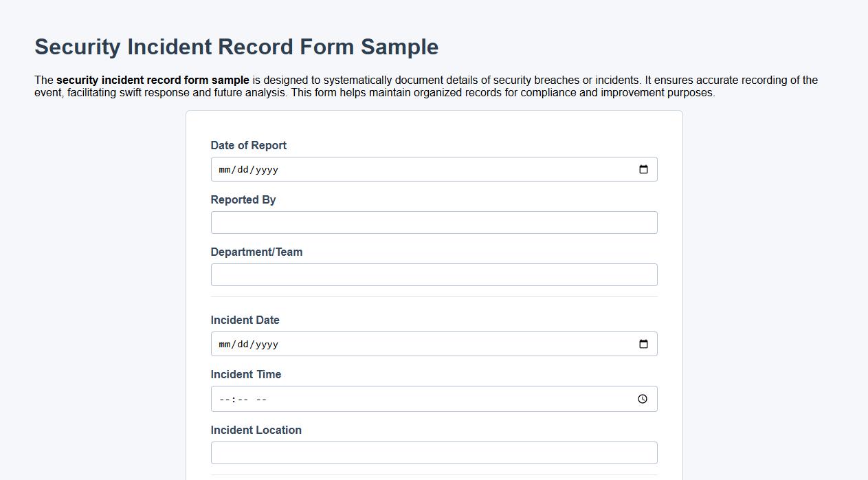Click the bolded security incident record form sample text
The image size is (868, 480).
153,80
